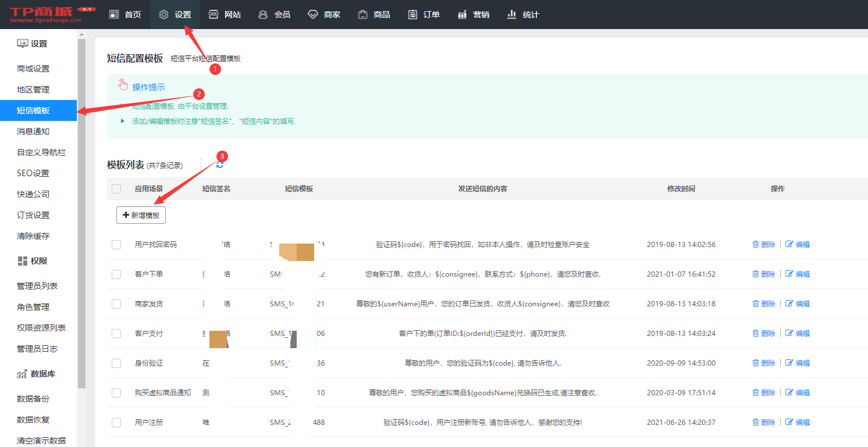Open 消息通知 in the left sidebar
The width and height of the screenshot is (868, 447).
click(33, 131)
